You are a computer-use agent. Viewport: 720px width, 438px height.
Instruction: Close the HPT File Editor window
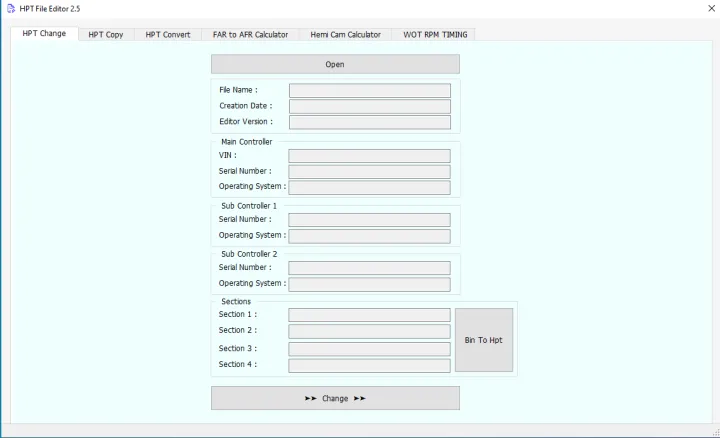tap(711, 8)
